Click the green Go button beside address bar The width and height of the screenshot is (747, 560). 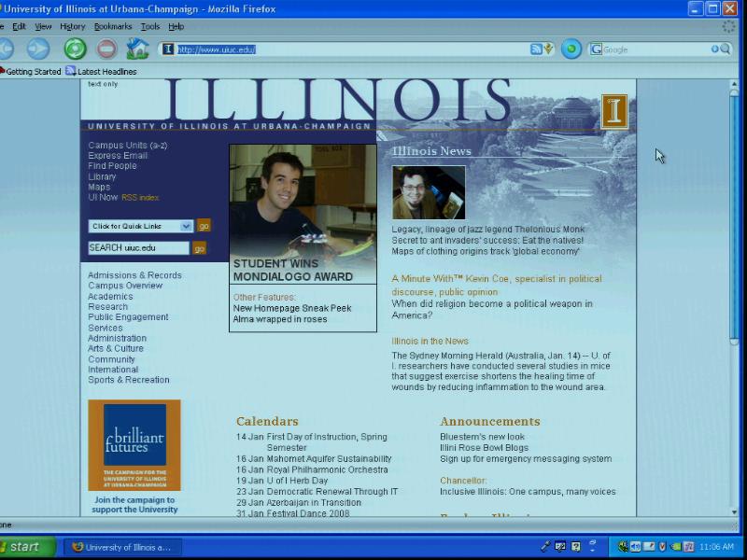571,49
